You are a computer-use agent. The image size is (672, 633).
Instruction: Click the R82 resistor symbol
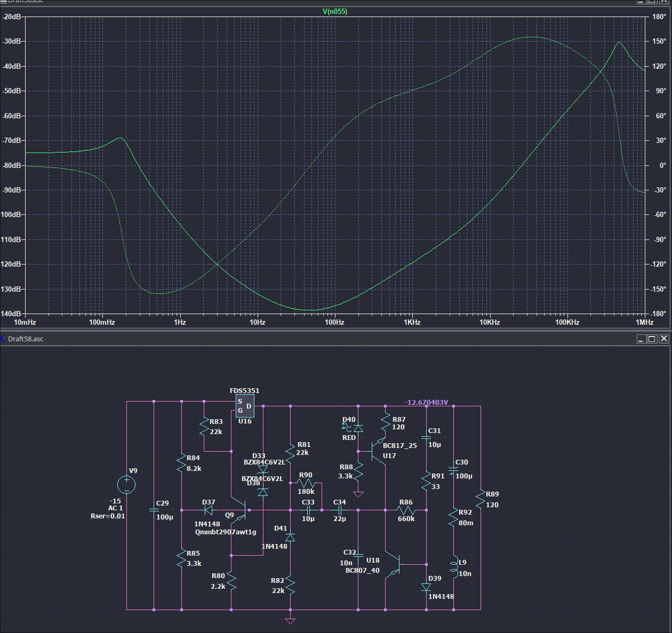291,586
